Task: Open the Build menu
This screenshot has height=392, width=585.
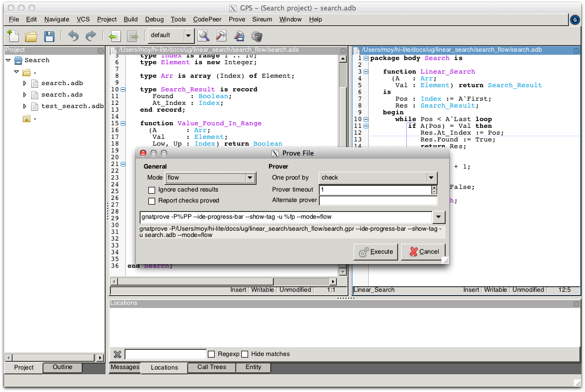Action: (131, 19)
